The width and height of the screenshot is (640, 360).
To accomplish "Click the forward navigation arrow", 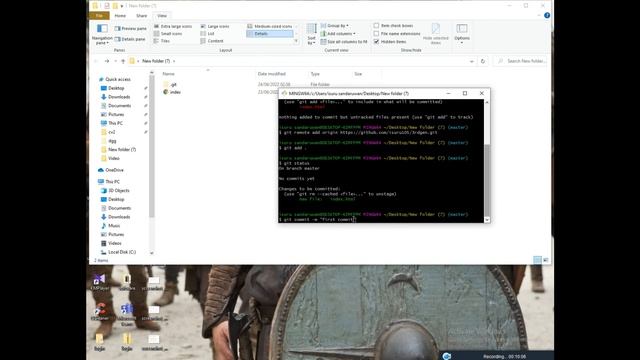I will (x=107, y=61).
